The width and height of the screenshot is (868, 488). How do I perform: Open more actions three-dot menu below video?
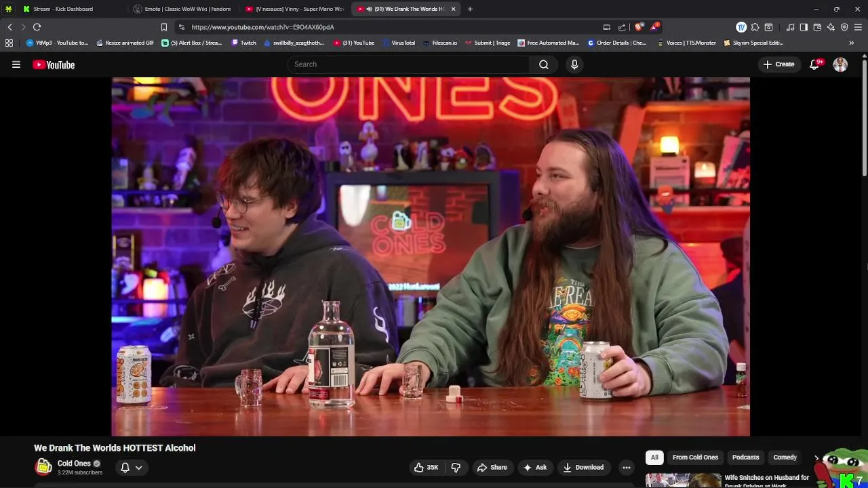[627, 467]
